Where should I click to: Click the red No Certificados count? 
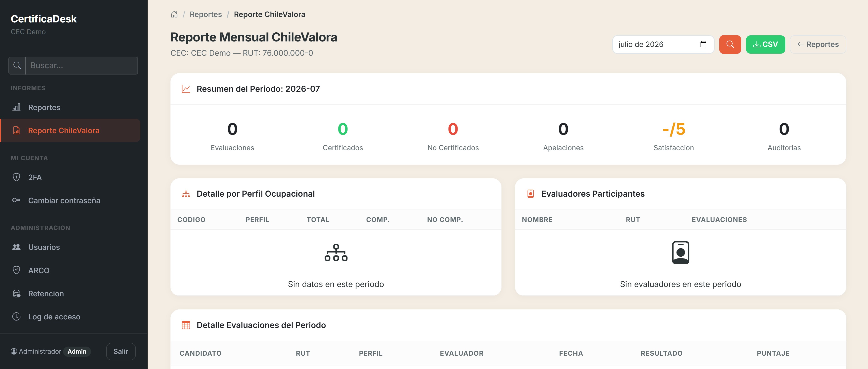(x=453, y=129)
